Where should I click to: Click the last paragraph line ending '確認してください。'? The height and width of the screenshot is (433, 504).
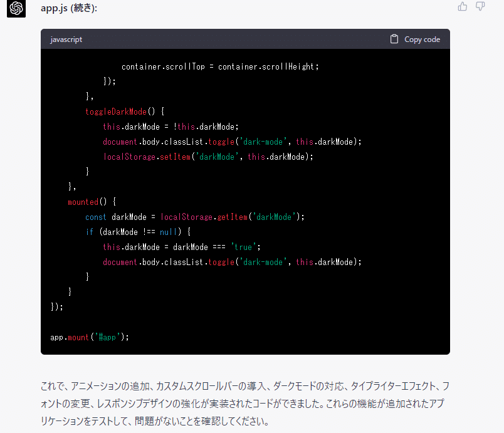click(155, 421)
